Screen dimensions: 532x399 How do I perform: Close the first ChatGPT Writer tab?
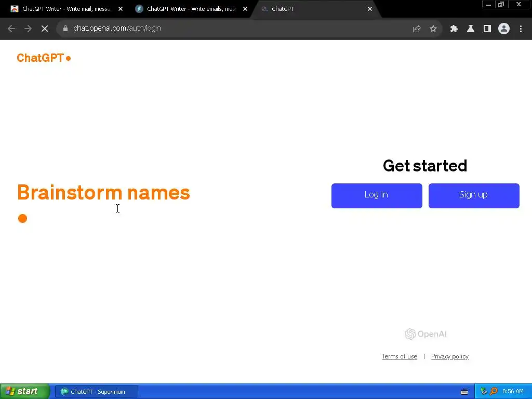[121, 9]
